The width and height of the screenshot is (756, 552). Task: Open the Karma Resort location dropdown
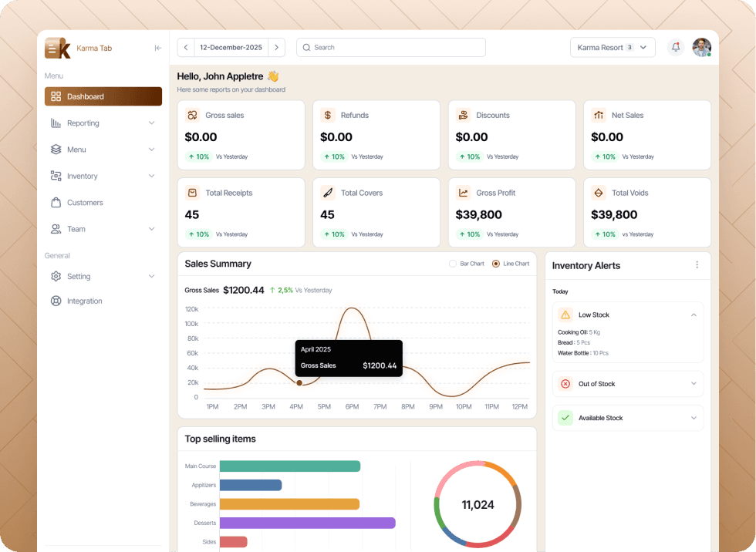[x=613, y=47]
